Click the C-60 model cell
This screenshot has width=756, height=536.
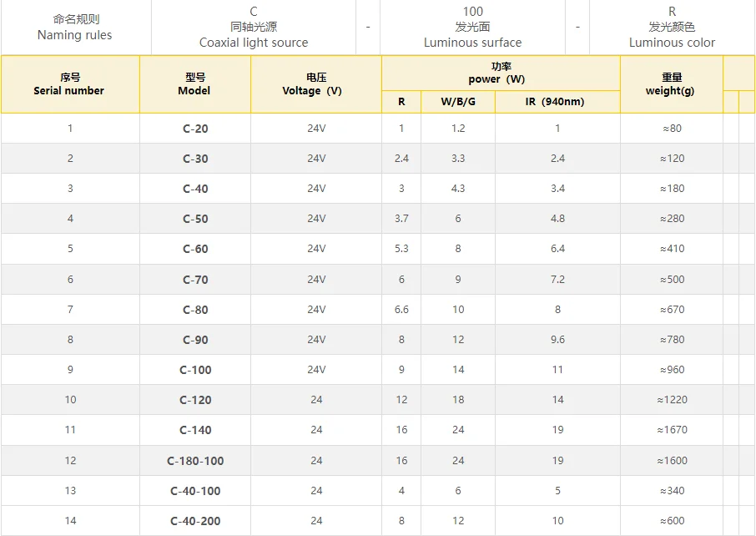195,249
